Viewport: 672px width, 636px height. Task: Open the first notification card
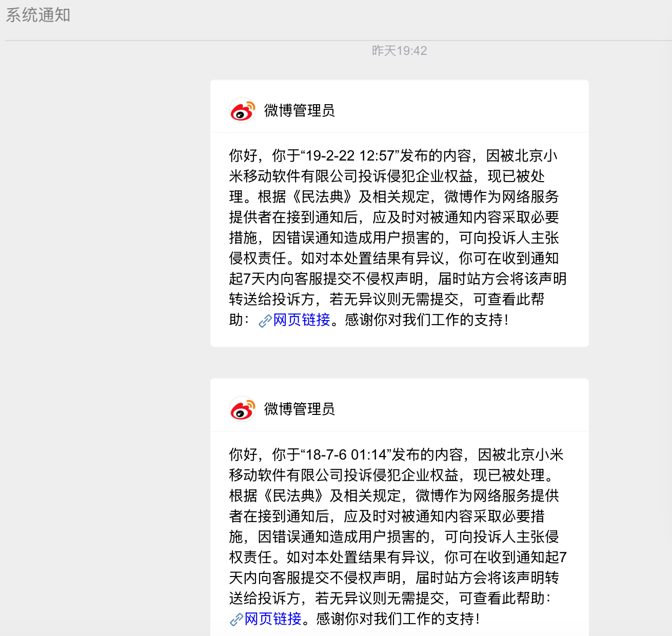coord(399,213)
